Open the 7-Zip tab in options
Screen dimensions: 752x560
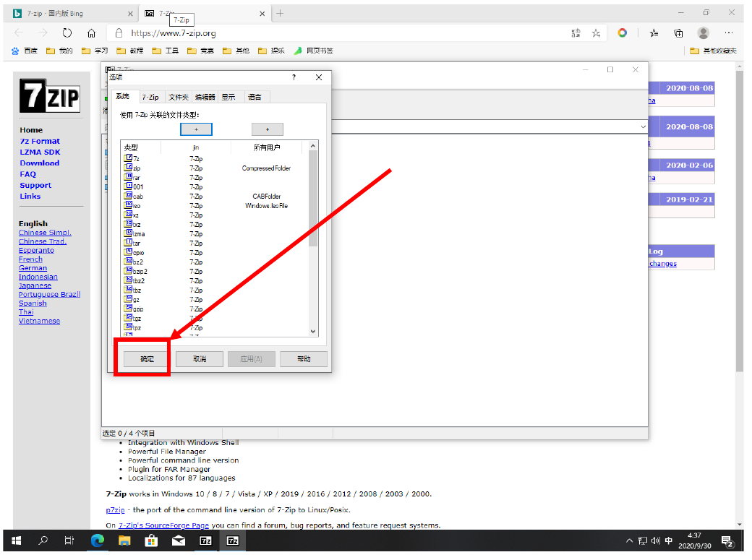tap(150, 97)
